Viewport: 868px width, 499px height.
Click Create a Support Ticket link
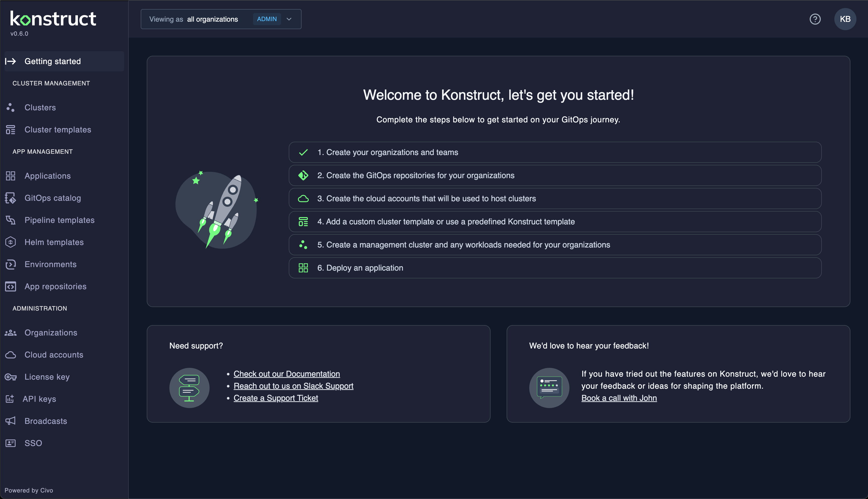(x=276, y=398)
